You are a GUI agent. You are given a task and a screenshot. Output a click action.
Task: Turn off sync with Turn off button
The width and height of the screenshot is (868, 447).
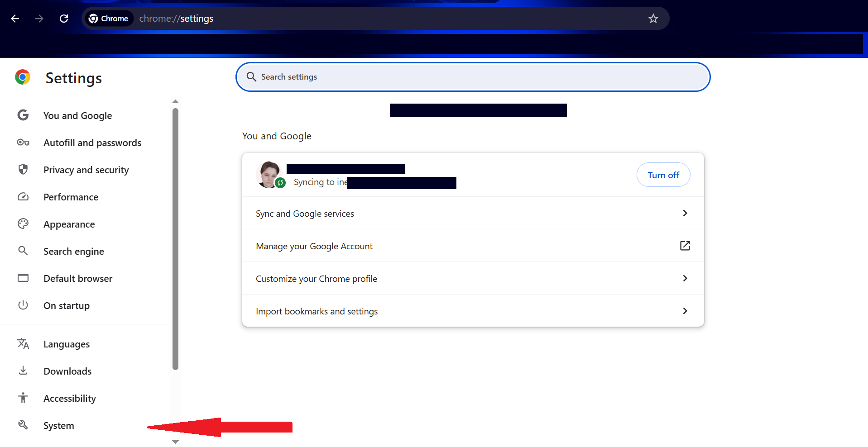663,175
